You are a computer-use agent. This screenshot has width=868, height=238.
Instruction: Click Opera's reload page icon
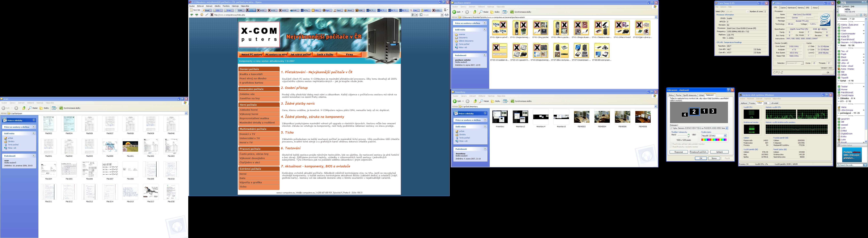[x=202, y=15]
